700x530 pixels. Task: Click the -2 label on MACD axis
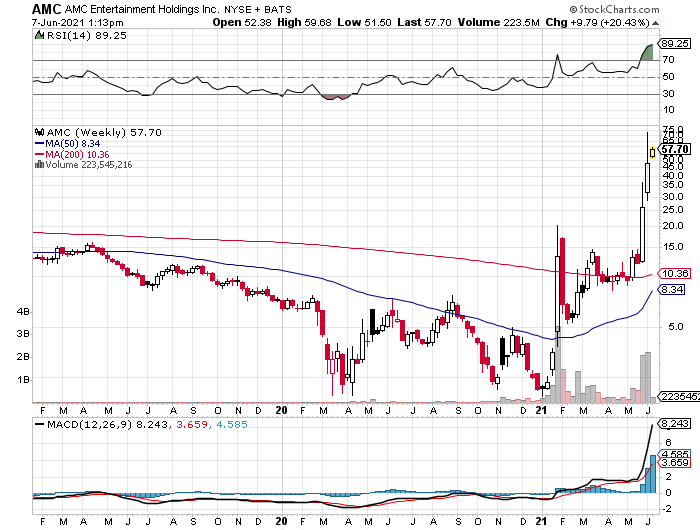tap(667, 509)
